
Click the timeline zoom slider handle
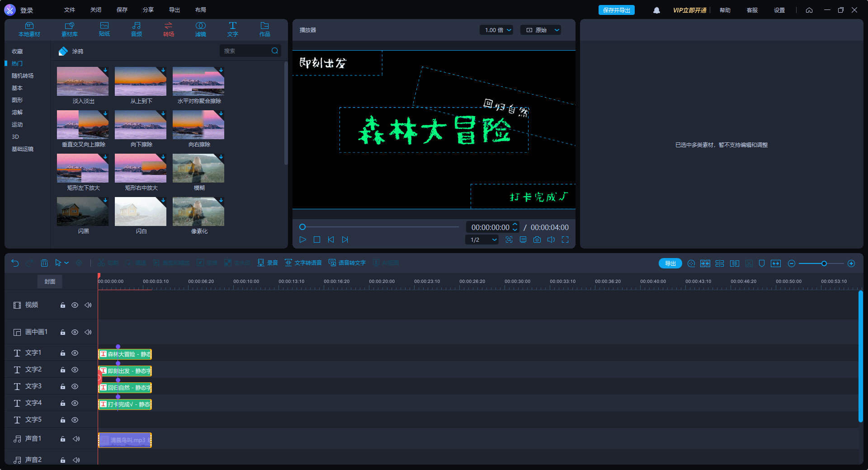click(x=824, y=263)
